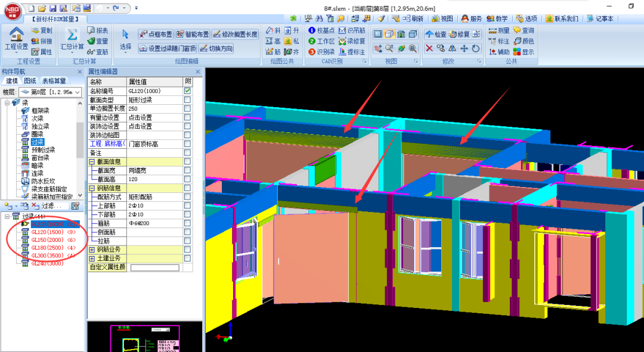Click the open folder icon in quick toolbar
The image size is (644, 352).
(x=42, y=8)
